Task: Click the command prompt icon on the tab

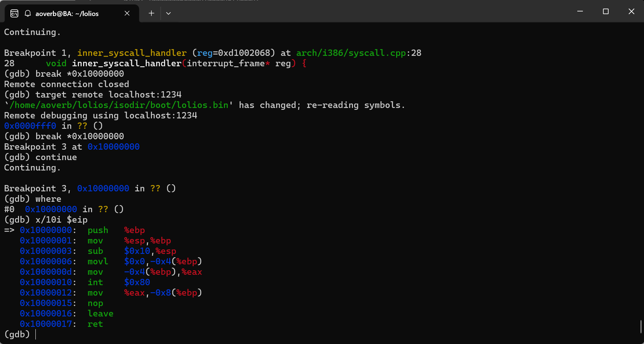Action: click(x=14, y=13)
